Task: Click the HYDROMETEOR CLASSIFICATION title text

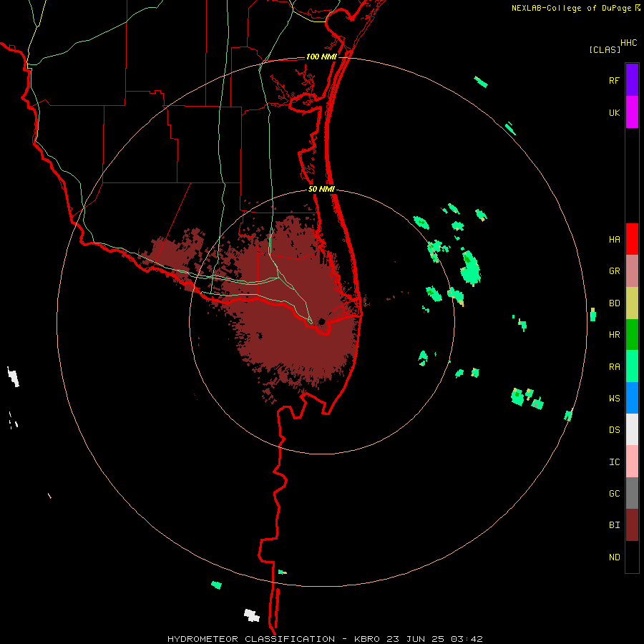Action: tap(251, 639)
